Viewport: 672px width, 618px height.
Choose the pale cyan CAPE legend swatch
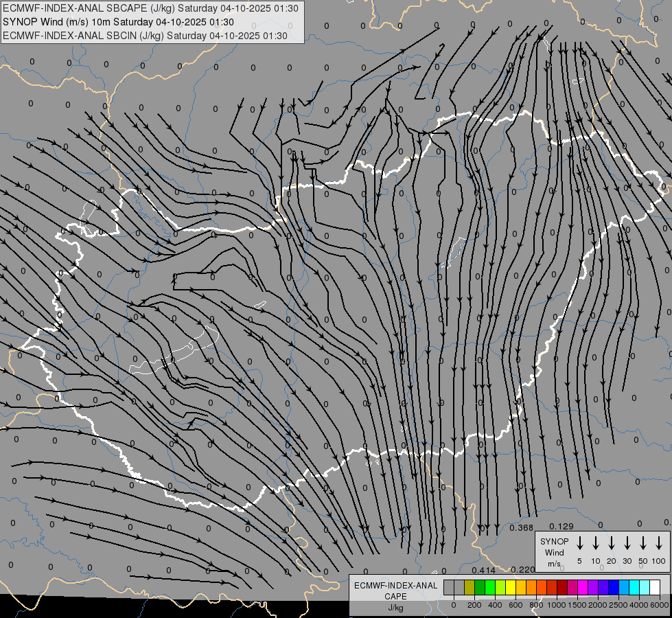point(645,587)
